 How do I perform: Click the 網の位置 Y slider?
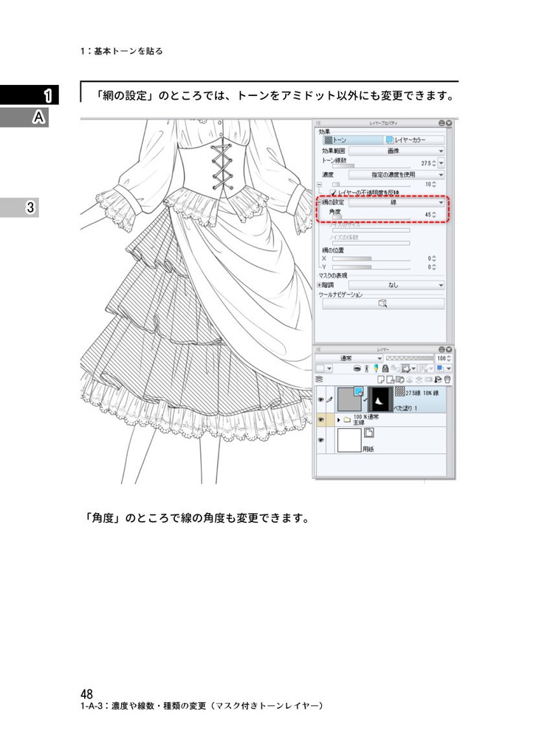tap(371, 267)
